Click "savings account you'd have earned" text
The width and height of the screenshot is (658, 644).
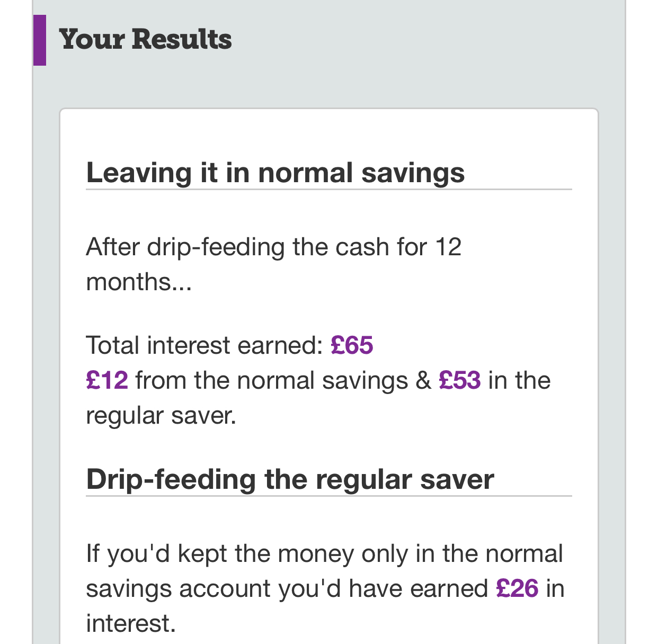(x=287, y=589)
